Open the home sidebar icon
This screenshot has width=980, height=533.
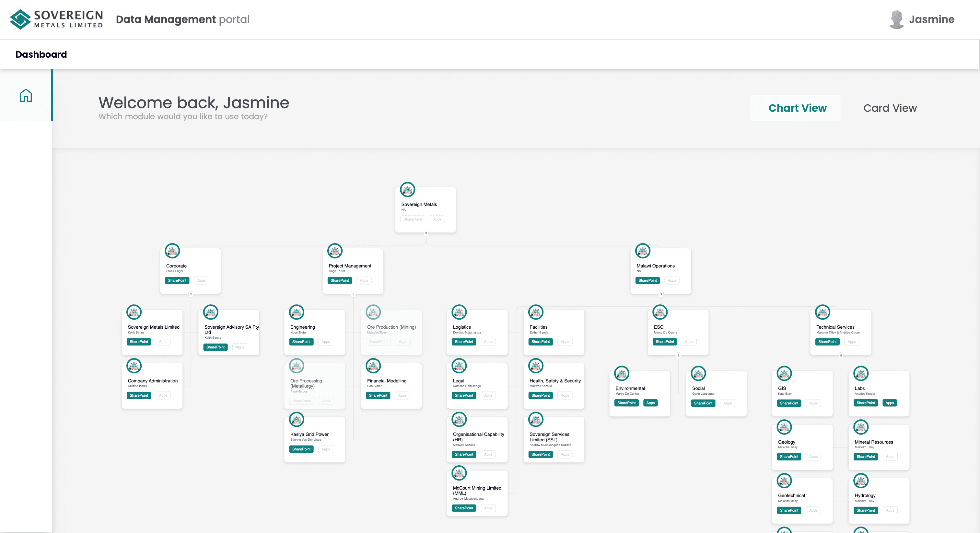26,95
